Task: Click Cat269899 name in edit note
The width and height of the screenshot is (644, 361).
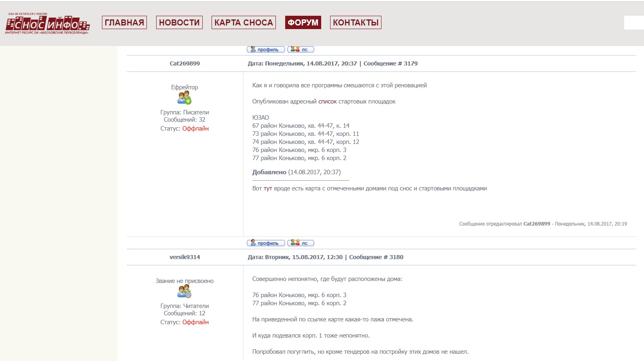Action: pos(537,224)
